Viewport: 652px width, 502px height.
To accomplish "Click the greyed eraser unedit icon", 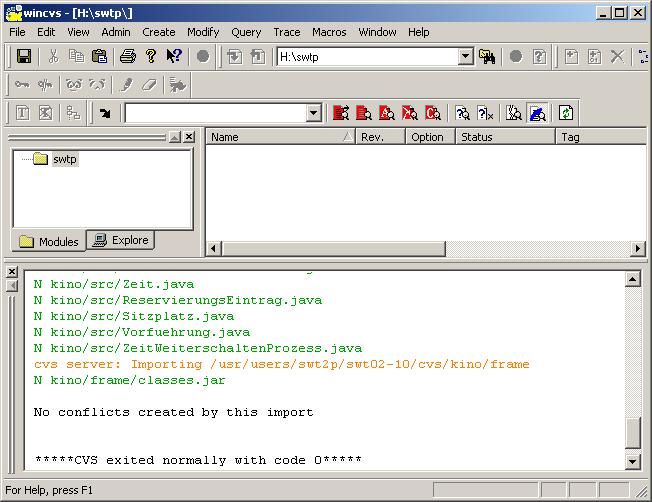I will (x=149, y=84).
